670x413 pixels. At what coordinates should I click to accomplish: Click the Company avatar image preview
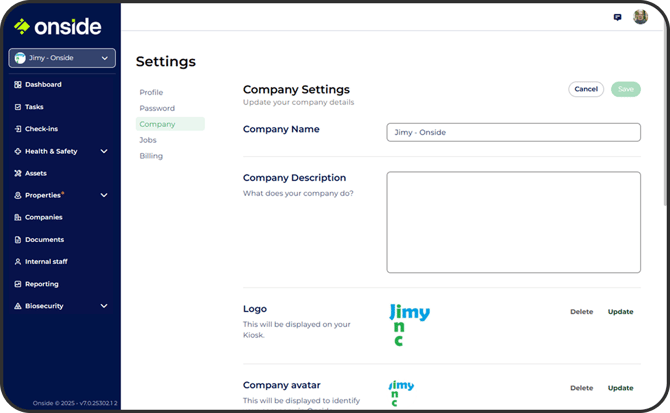tap(401, 393)
